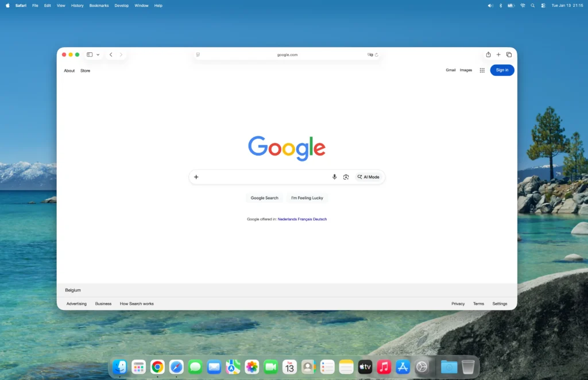588x380 pixels.
Task: Expand the sidebar options chevron in Safari
Action: pyautogui.click(x=98, y=55)
